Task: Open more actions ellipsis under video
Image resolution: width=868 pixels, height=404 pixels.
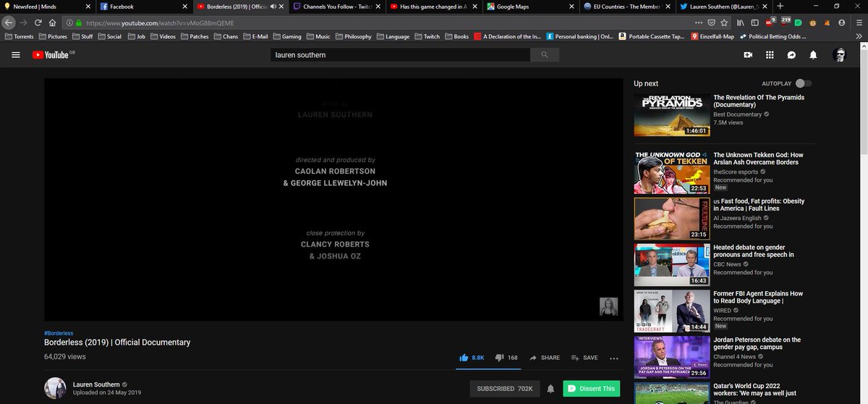Action: 614,358
